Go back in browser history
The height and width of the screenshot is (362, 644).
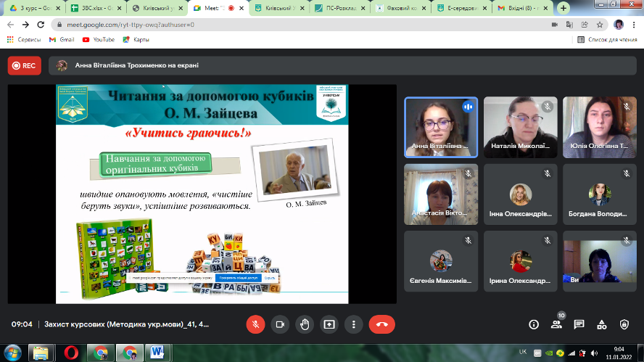(11, 25)
